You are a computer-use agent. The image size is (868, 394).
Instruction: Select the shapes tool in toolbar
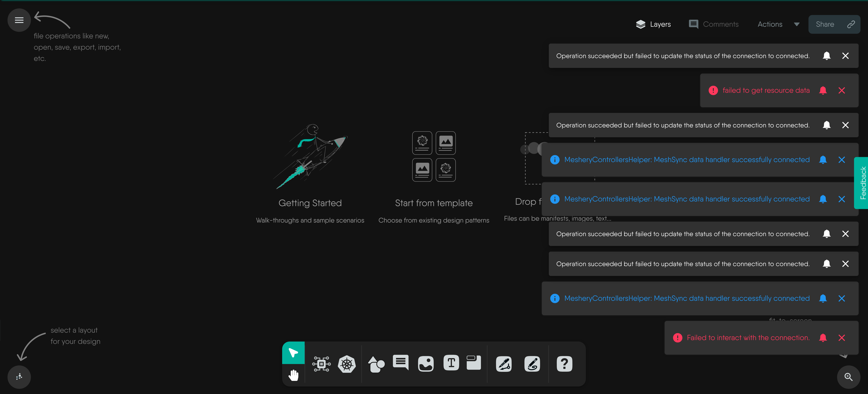point(376,364)
